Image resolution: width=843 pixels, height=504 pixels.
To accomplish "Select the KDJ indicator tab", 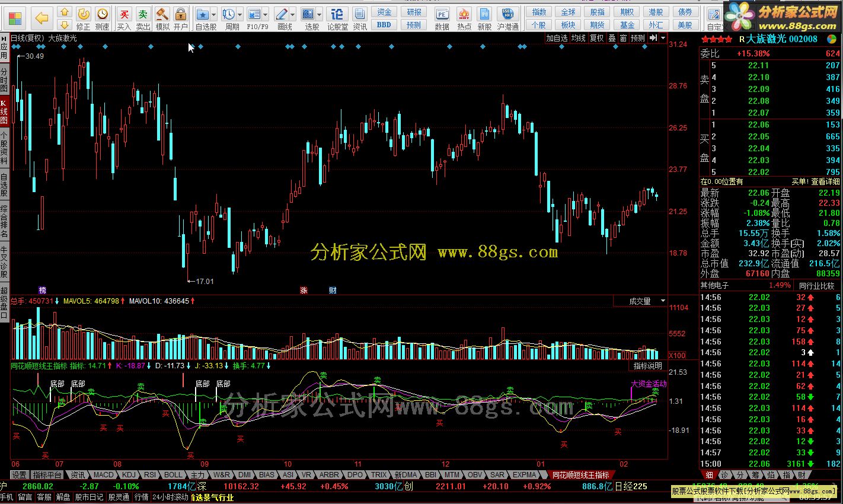I will 129,475.
